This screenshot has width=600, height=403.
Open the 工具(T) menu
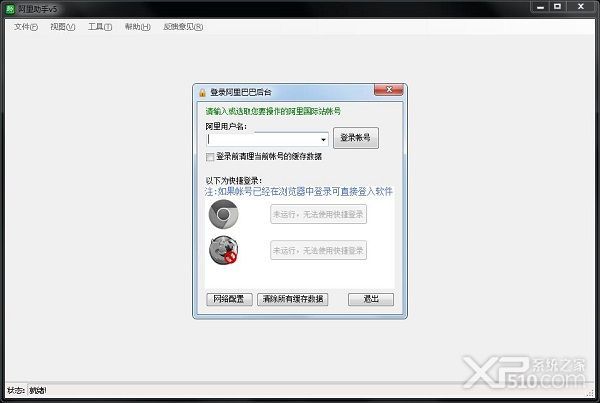coord(100,27)
